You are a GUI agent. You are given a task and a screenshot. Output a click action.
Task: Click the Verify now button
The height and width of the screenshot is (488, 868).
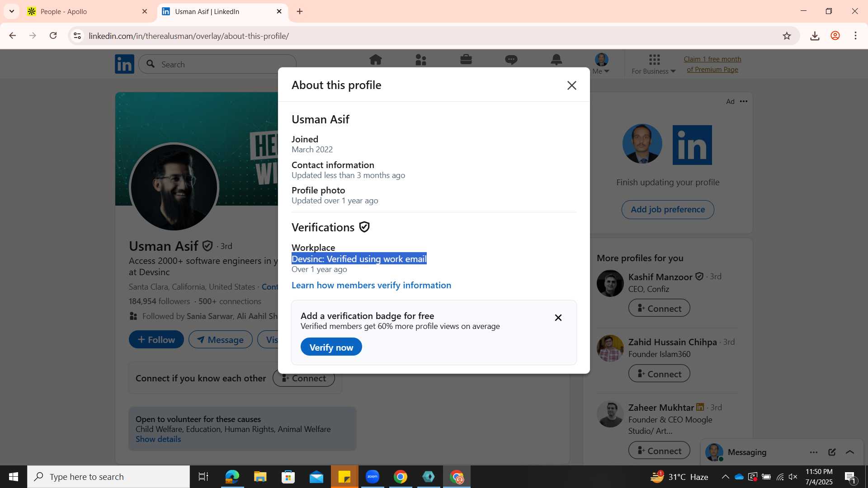331,347
